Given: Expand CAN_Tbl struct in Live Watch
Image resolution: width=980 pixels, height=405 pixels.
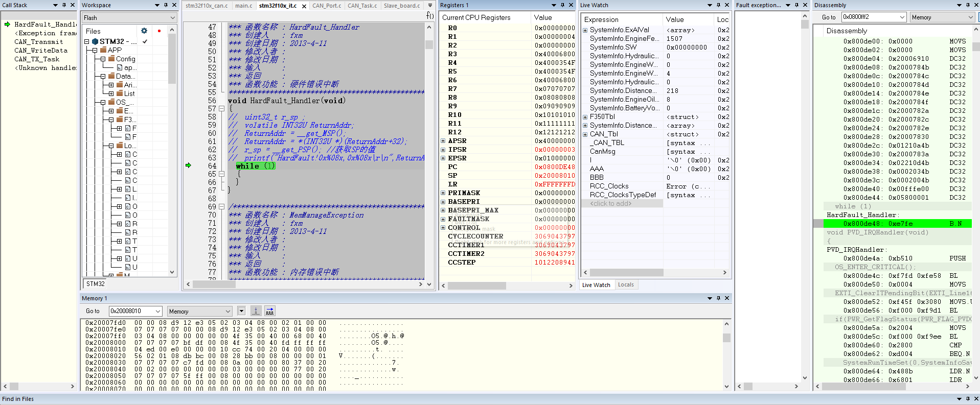Looking at the screenshot, I should coord(585,134).
